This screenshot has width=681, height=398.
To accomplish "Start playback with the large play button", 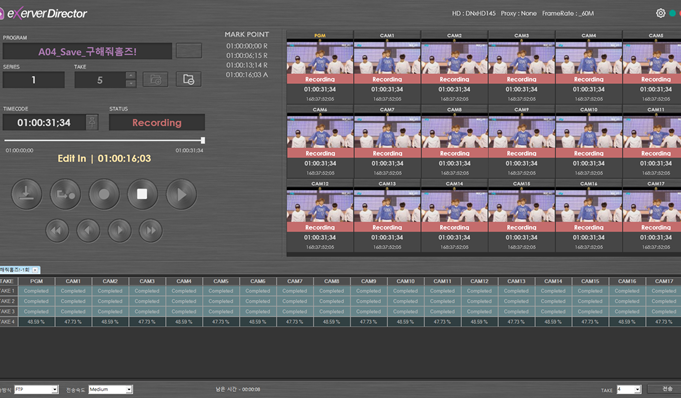I will click(x=181, y=194).
